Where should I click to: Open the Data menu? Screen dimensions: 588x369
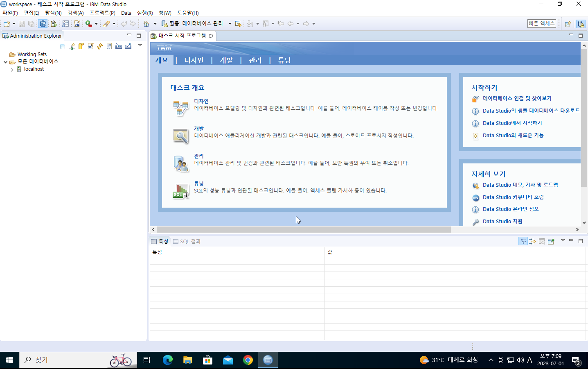pos(126,13)
